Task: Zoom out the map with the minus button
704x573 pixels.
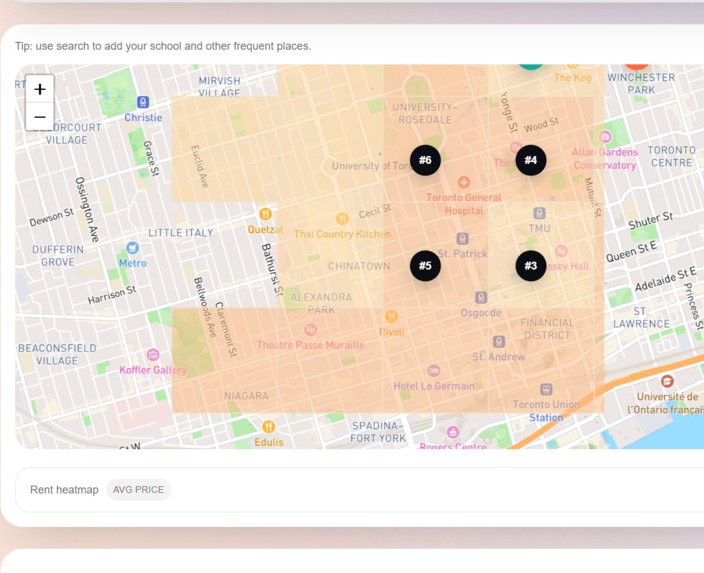Action: click(x=40, y=117)
